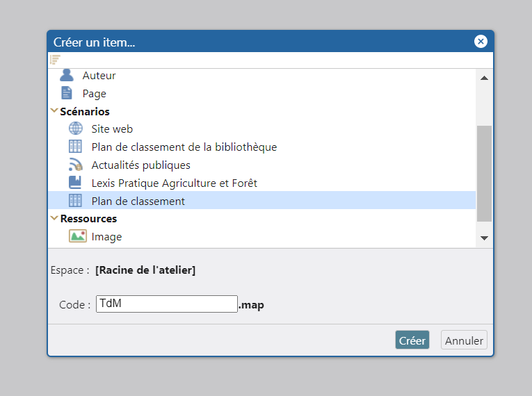Click the Page document icon
532x396 pixels.
pos(67,93)
